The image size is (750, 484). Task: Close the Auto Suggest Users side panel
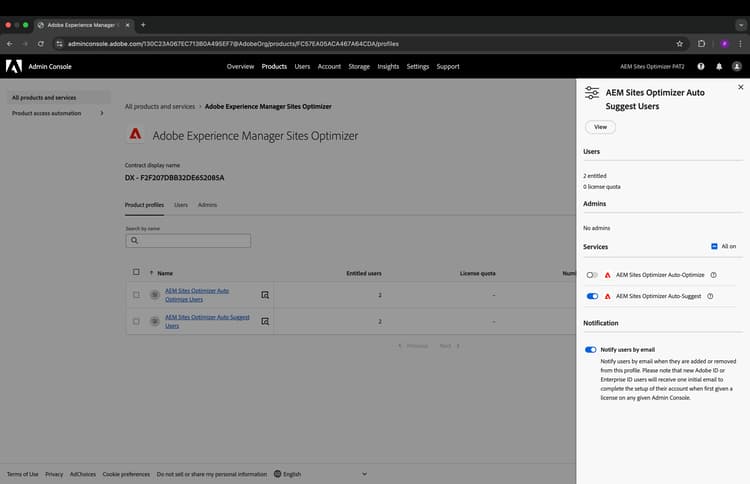pyautogui.click(x=740, y=87)
